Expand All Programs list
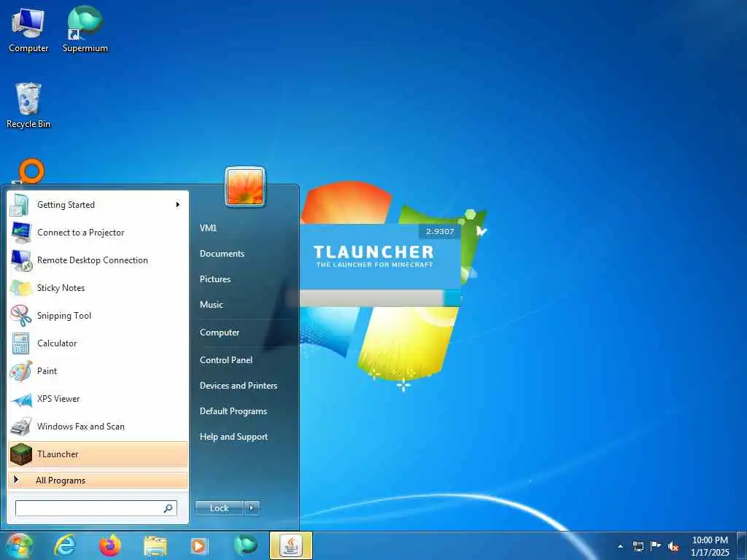747x560 pixels. 98,481
